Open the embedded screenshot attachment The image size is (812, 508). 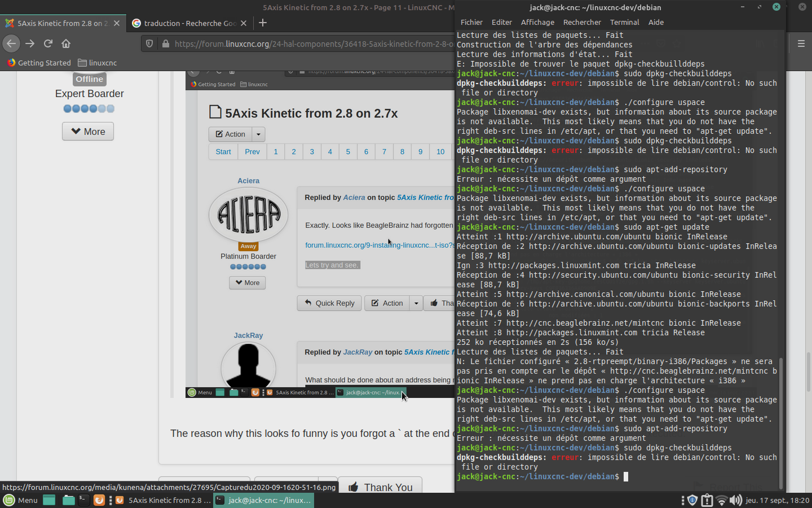pos(320,234)
